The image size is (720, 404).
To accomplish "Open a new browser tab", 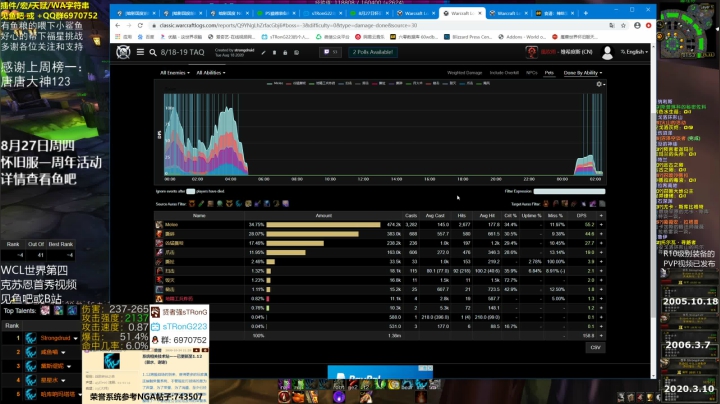I will click(x=585, y=13).
